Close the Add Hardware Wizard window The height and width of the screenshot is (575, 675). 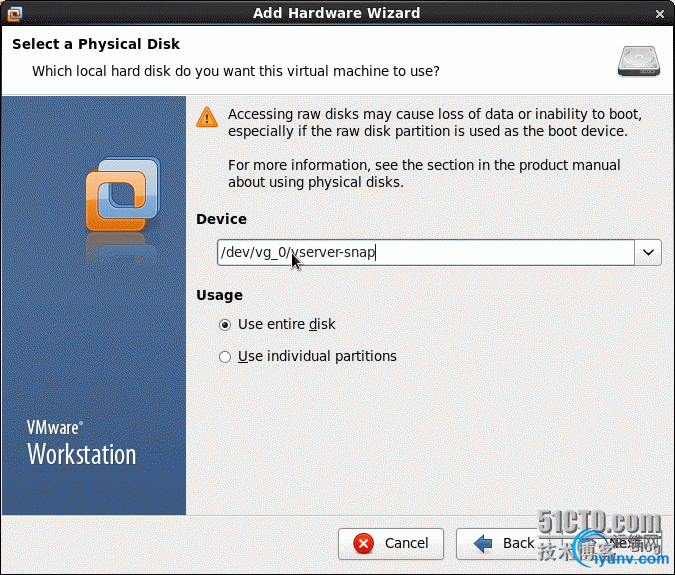[660, 14]
